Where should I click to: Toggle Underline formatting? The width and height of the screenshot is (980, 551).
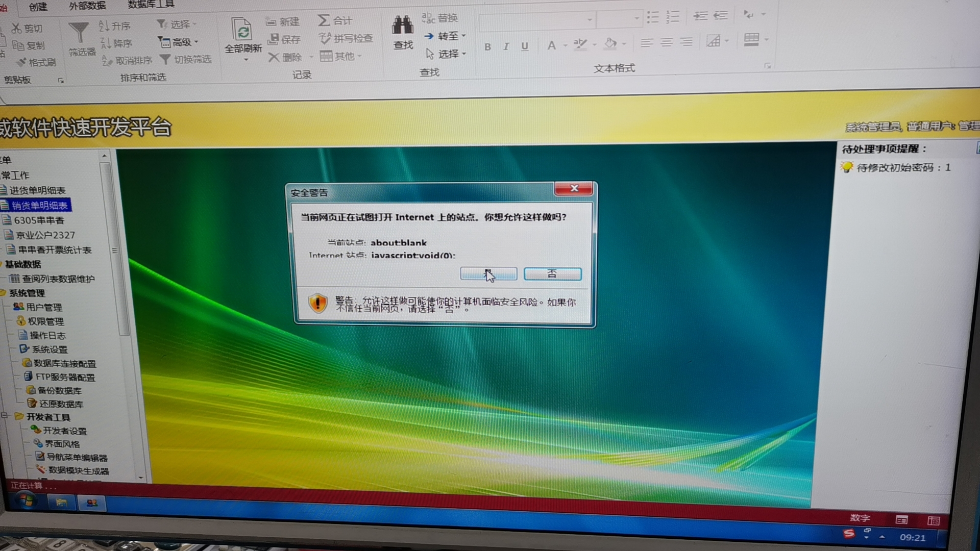[x=525, y=46]
